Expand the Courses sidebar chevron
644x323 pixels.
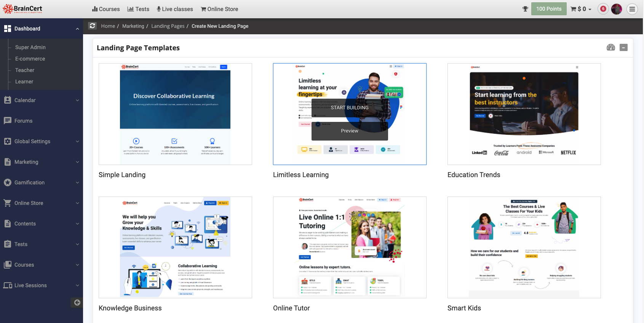click(x=77, y=265)
